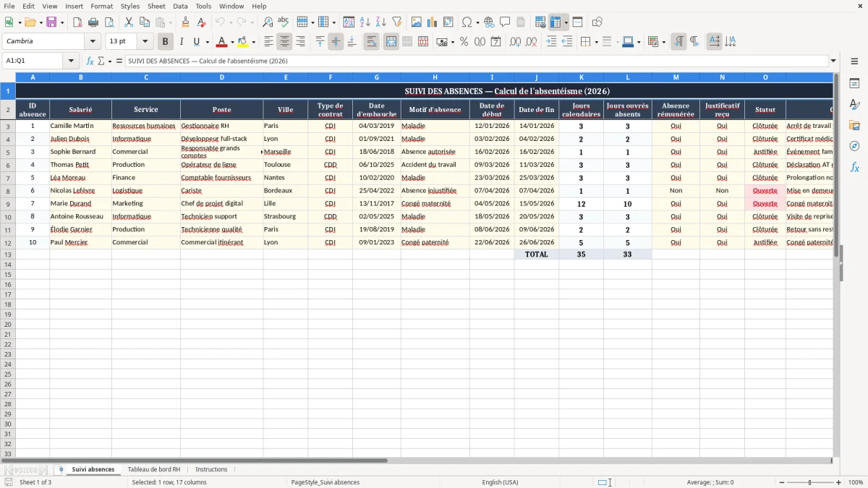Export directly as PDF icon

[77, 22]
